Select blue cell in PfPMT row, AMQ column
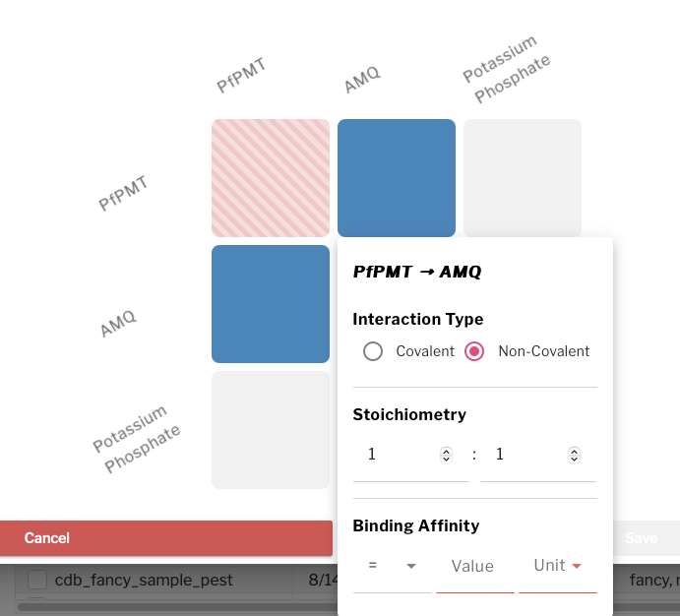 397,178
